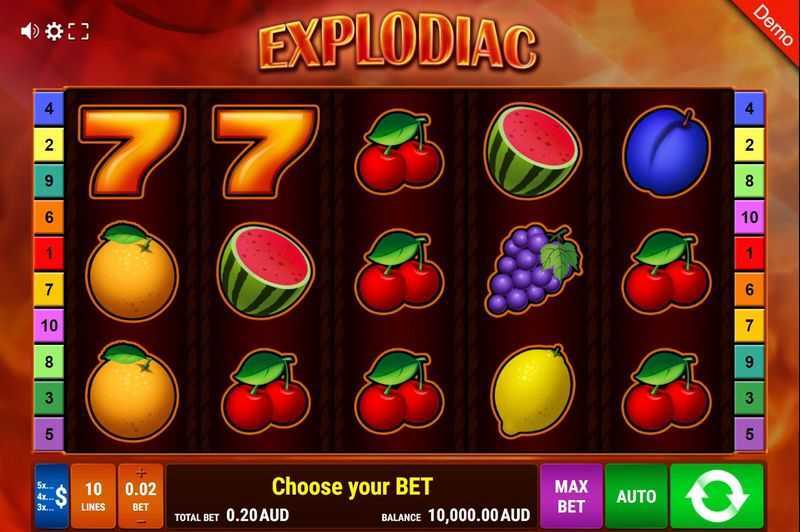The image size is (800, 532).
Task: Select payline 4 on left side
Action: pyautogui.click(x=49, y=109)
